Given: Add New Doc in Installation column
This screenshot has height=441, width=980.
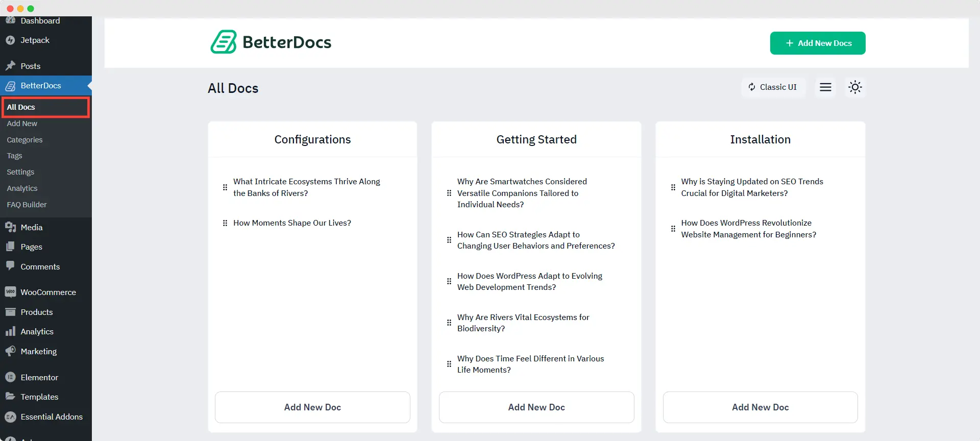Looking at the screenshot, I should click(x=761, y=407).
